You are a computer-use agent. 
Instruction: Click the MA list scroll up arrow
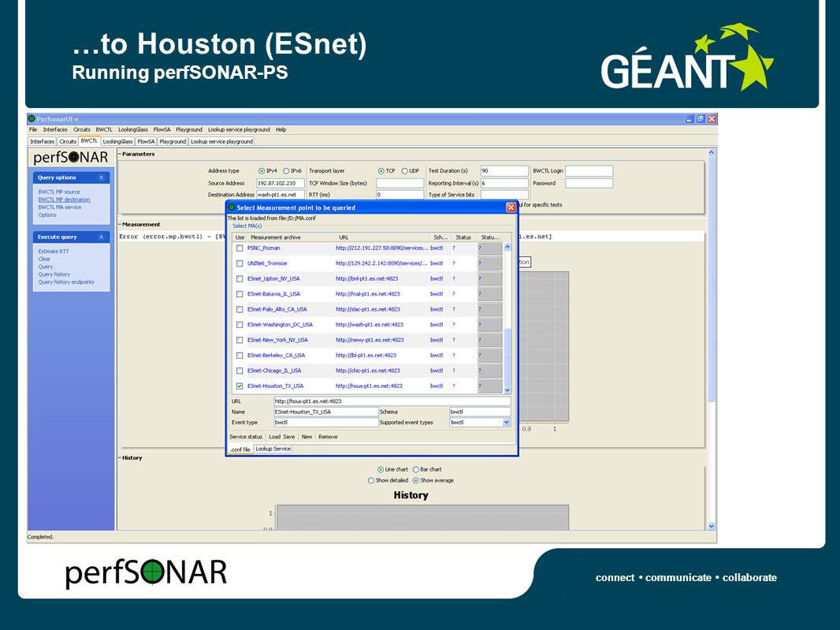coord(507,247)
